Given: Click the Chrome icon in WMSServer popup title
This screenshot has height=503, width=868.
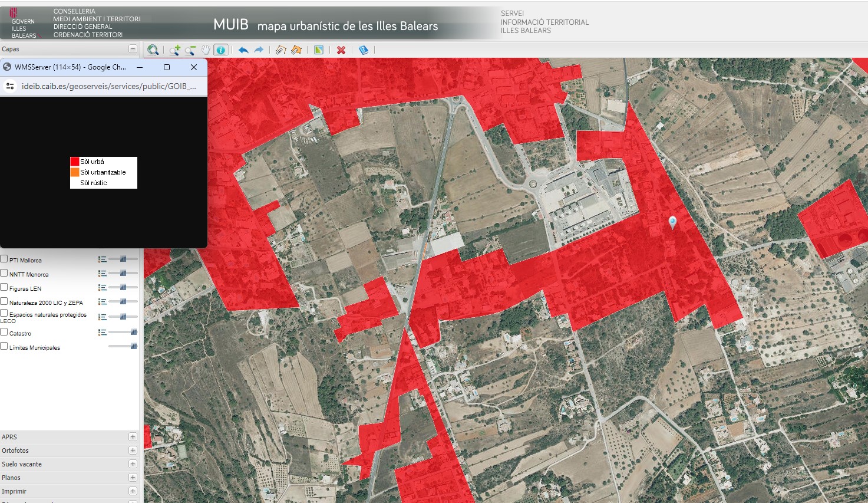Looking at the screenshot, I should click(x=7, y=67).
